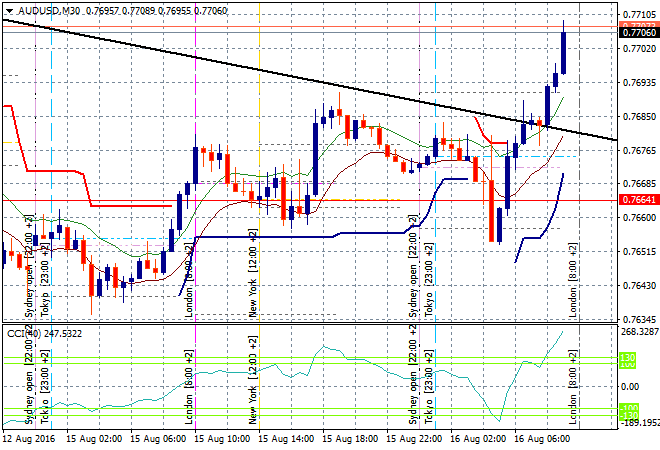Click the black current price tag 0.77060
The height and width of the screenshot is (450, 660).
pos(639,33)
